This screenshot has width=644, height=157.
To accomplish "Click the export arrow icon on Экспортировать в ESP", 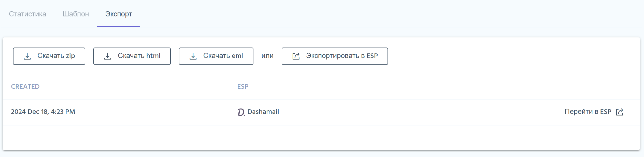I will click(x=296, y=56).
